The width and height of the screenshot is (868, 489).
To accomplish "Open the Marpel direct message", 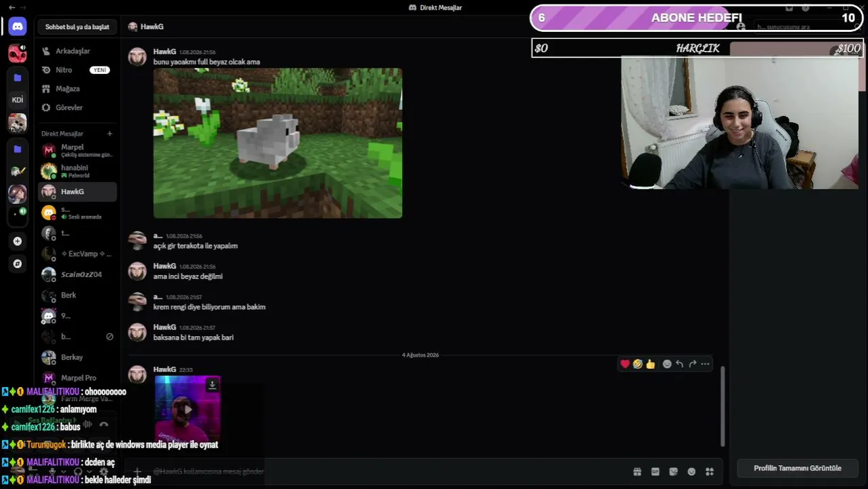I will (x=77, y=150).
